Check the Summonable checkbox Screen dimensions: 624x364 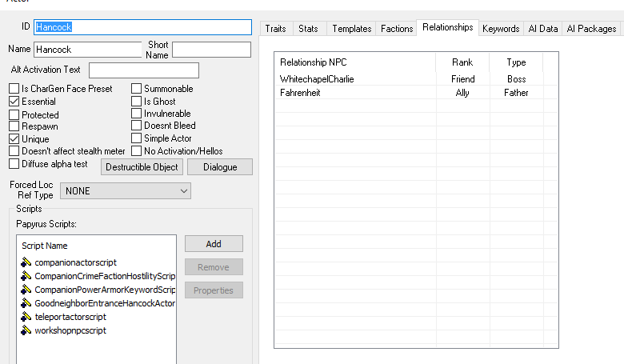[136, 88]
